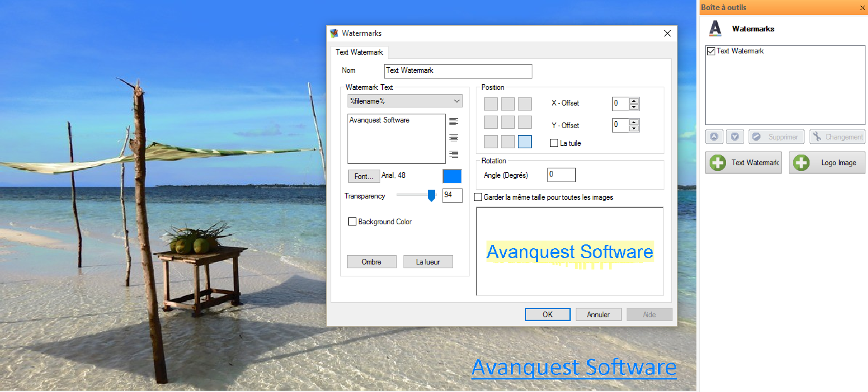Image resolution: width=868 pixels, height=392 pixels.
Task: Align watermark text to the left
Action: (454, 121)
